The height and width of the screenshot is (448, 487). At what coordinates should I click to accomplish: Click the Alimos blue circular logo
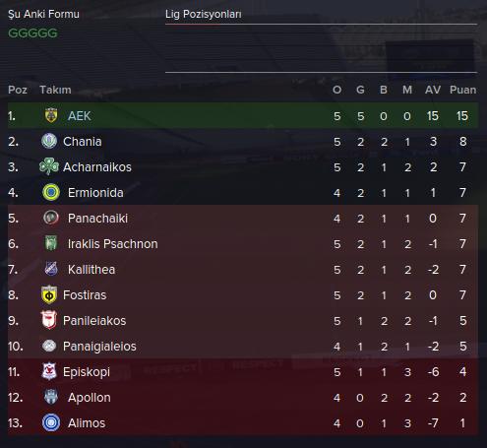(51, 422)
